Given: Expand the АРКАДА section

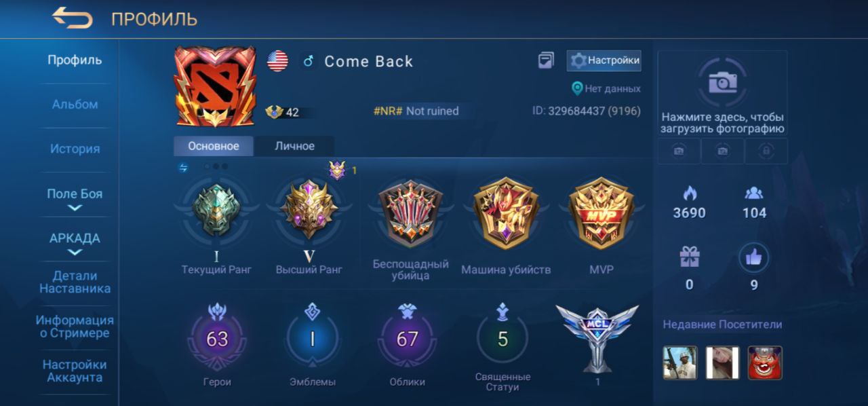Looking at the screenshot, I should 75,243.
